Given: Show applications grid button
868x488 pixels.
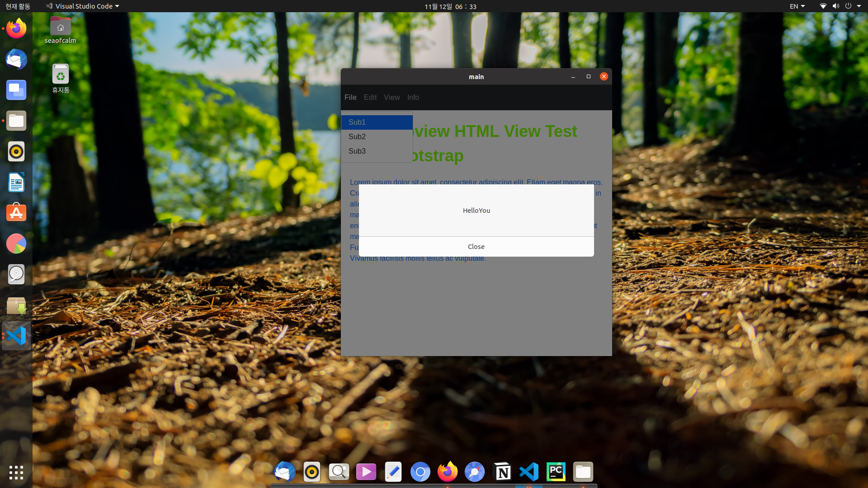Looking at the screenshot, I should click(16, 472).
